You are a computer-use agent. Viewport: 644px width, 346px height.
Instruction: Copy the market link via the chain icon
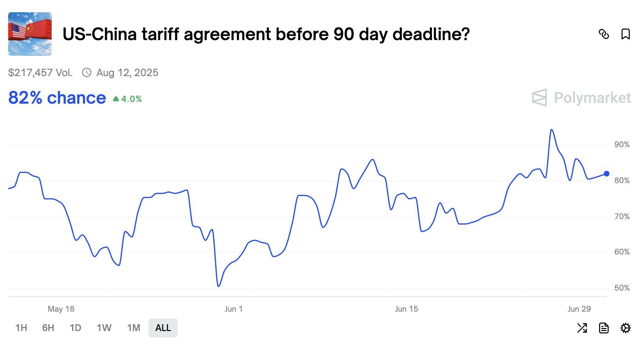(604, 34)
